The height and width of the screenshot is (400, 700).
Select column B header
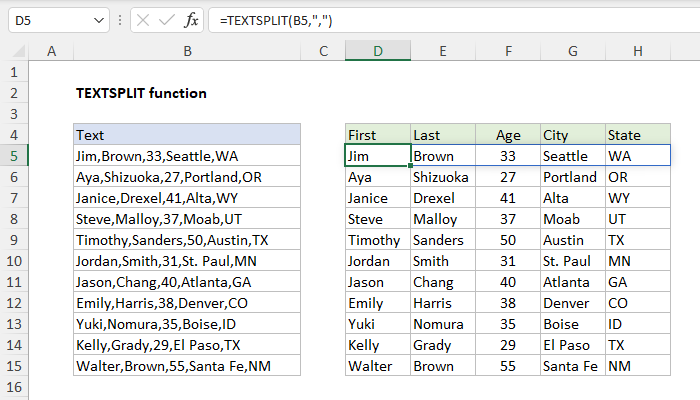point(187,51)
